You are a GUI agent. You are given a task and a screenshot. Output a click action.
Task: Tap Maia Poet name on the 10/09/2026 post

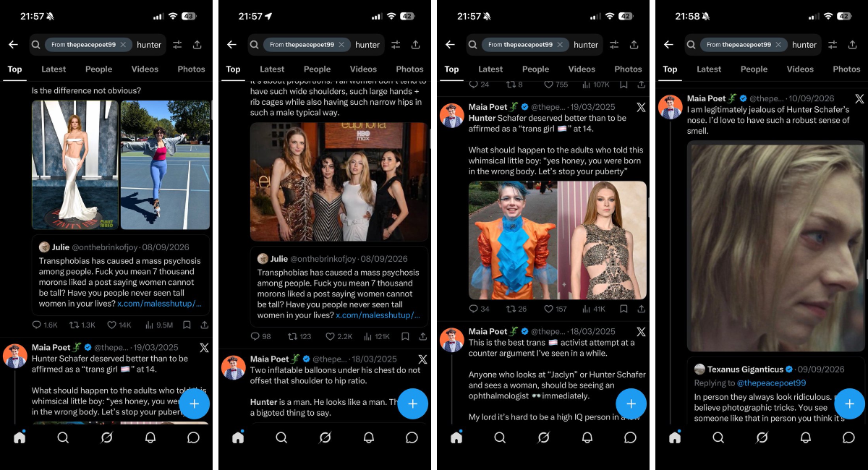[x=706, y=98]
